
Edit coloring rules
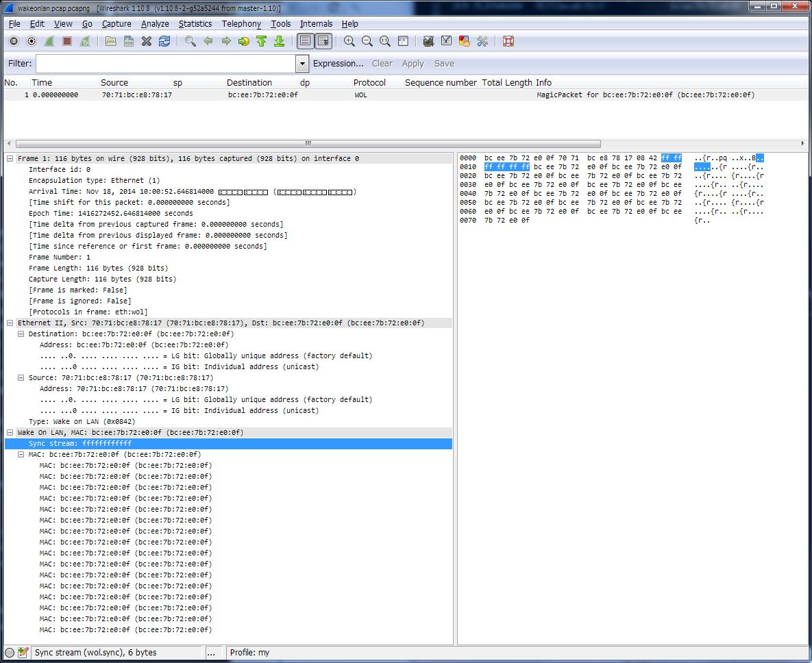point(464,41)
